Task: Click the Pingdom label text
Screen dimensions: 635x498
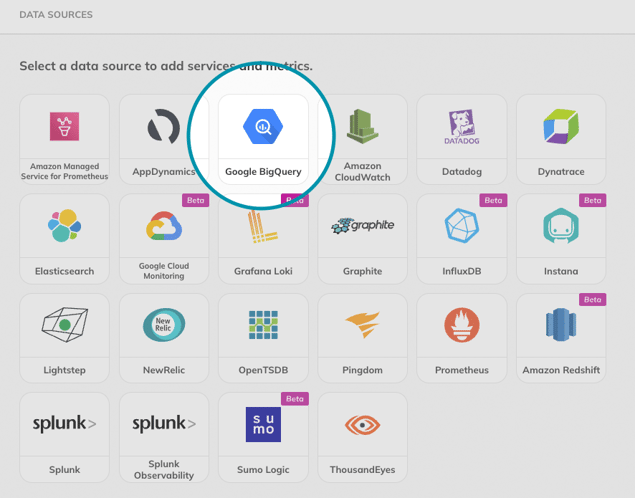Action: tap(362, 370)
